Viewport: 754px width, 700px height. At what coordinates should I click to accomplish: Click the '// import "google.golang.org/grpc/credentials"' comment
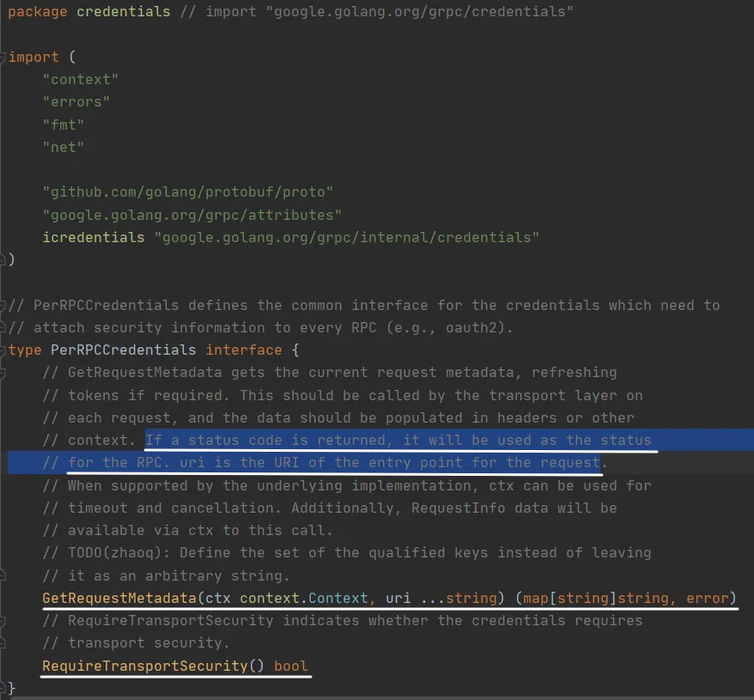pos(376,11)
